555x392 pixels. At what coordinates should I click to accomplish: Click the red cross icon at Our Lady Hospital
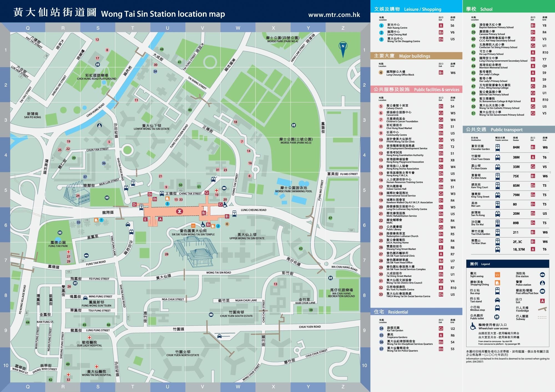coord(89,338)
